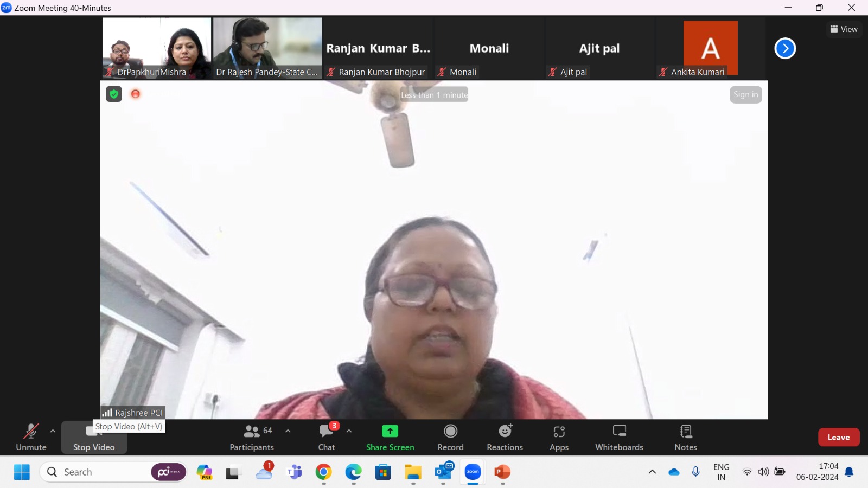Viewport: 868px width, 488px height.
Task: Click the Sign in button
Action: [x=745, y=95]
